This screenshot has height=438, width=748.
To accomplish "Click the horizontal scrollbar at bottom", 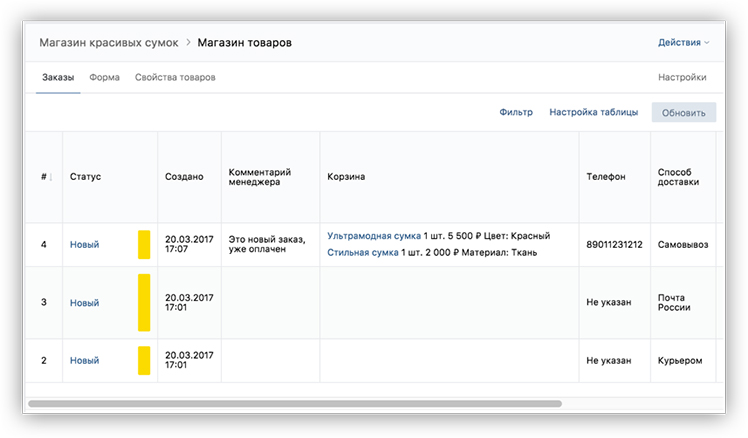I will 295,404.
